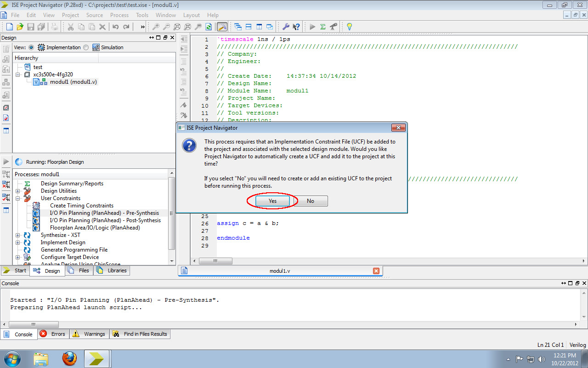Launch Firefox from the taskbar

click(x=70, y=358)
